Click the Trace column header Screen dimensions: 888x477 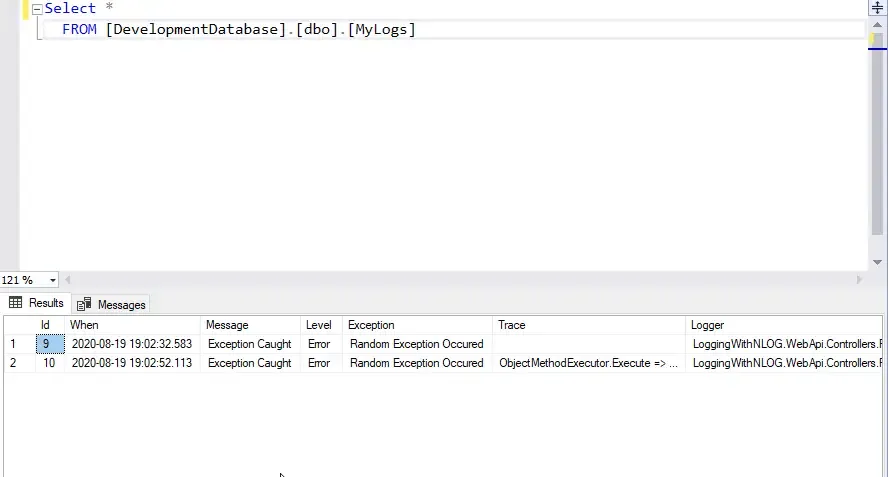pyautogui.click(x=589, y=325)
